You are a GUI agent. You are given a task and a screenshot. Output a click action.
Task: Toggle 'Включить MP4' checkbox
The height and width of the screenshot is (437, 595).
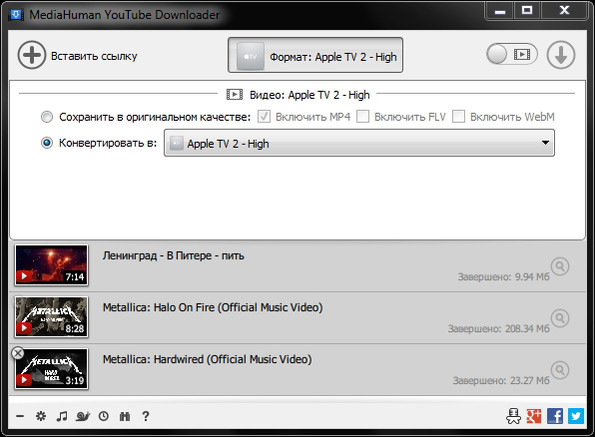pos(264,116)
